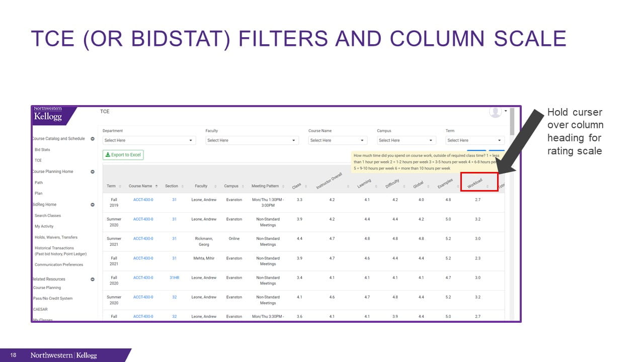
Task: Open the Term filter dropdown
Action: (474, 140)
